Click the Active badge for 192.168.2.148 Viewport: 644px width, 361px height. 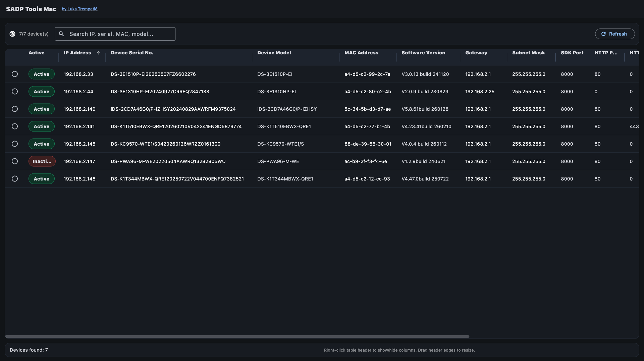click(x=42, y=179)
